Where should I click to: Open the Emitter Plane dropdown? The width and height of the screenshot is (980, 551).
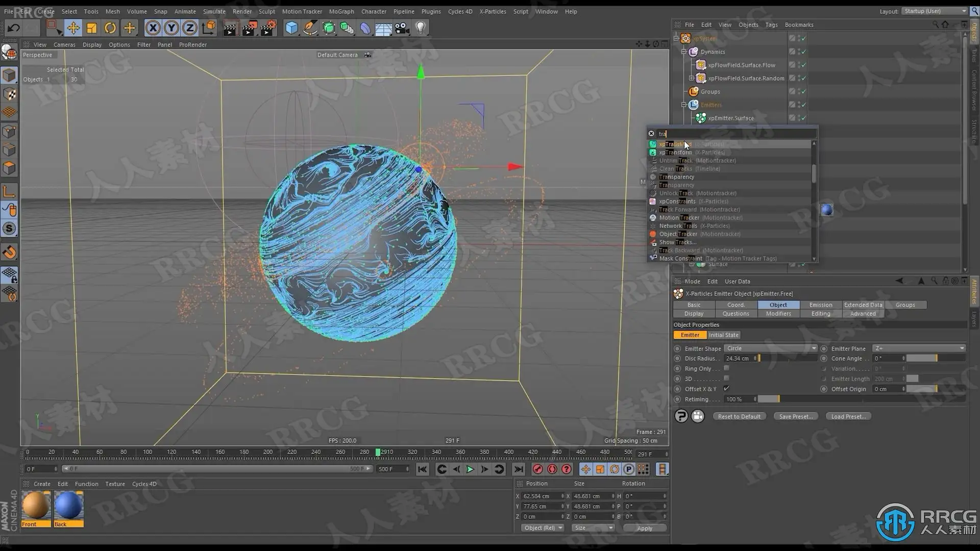[919, 348]
